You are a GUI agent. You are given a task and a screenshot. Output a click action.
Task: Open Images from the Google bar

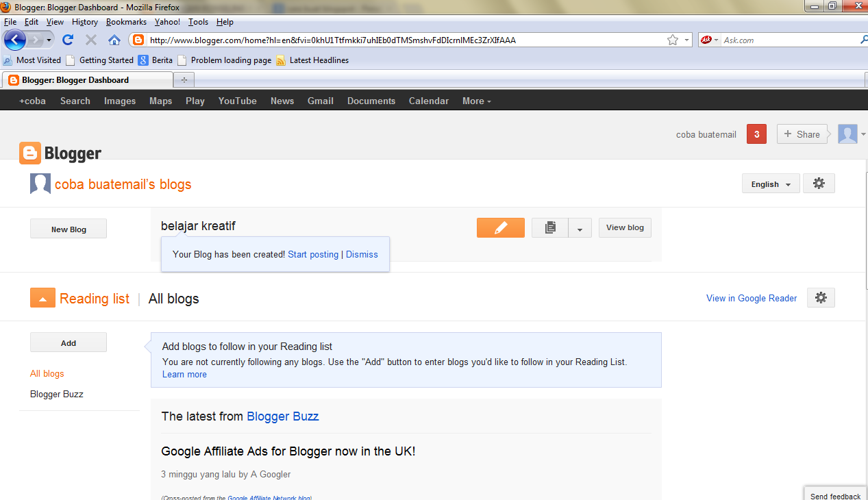pos(120,101)
